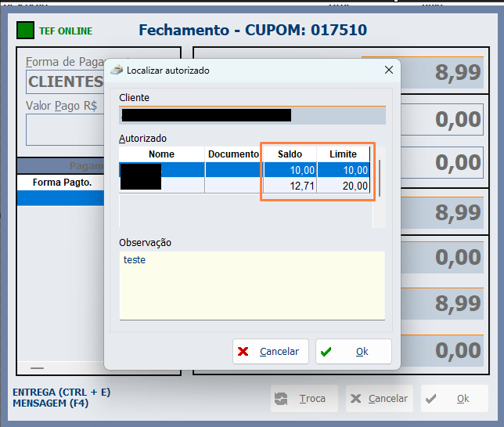The image size is (504, 427).
Task: Click the Limite column header
Action: click(343, 154)
